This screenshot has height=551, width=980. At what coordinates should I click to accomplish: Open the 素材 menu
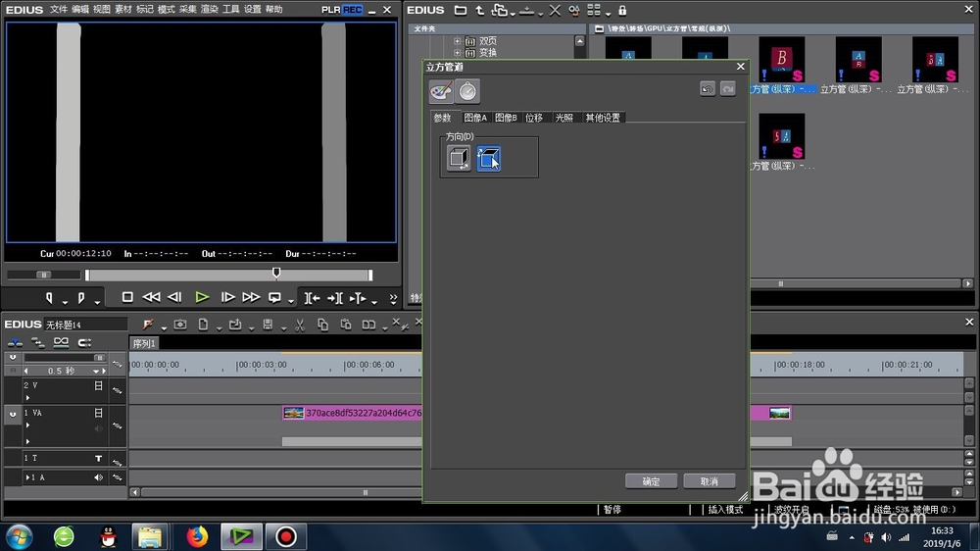[123, 10]
